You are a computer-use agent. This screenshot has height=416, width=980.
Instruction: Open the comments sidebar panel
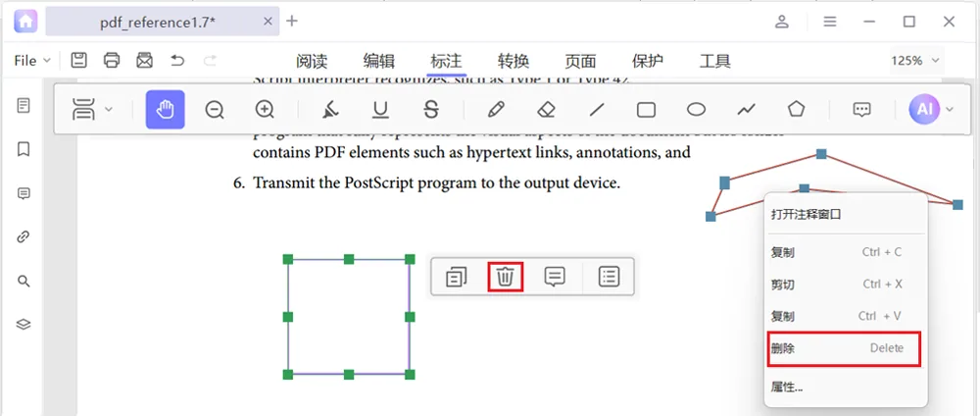pyautogui.click(x=24, y=193)
